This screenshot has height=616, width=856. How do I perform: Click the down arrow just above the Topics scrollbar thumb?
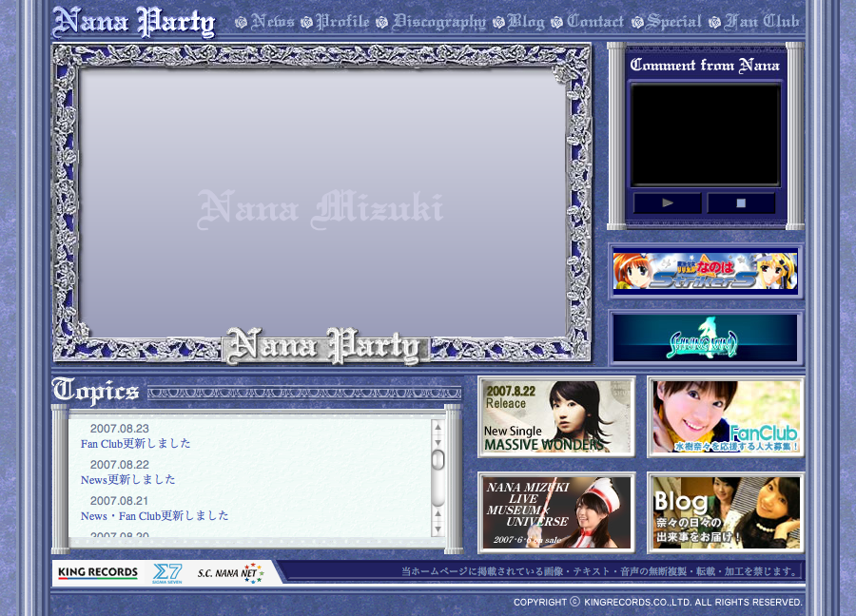(x=438, y=442)
